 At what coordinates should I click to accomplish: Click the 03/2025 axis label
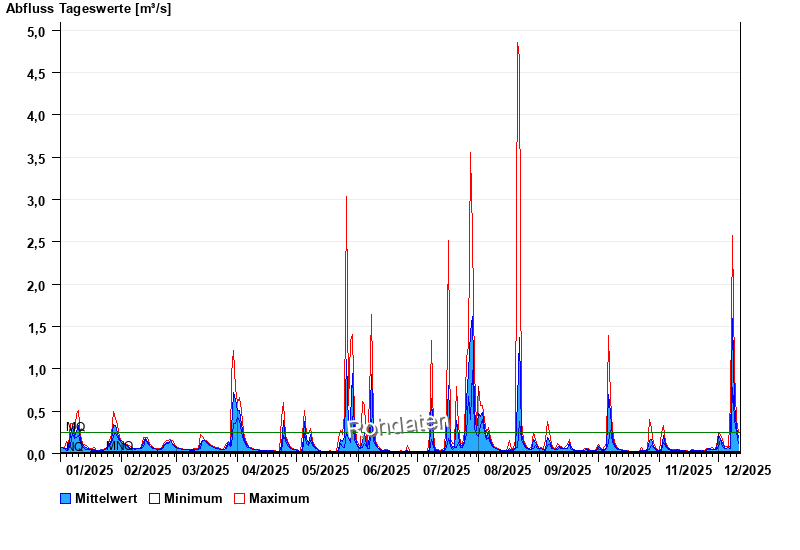pos(206,470)
